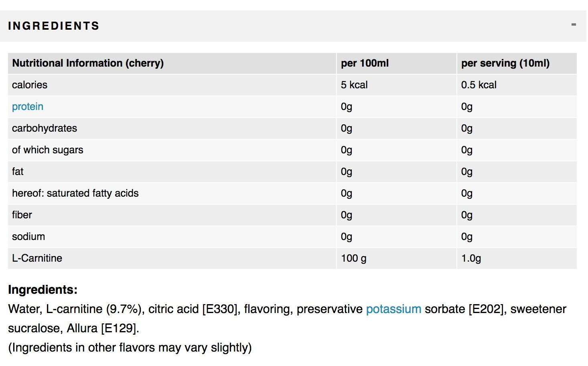Click the bold 'Ingredients:' subheading
This screenshot has height=366, width=588.
point(43,290)
